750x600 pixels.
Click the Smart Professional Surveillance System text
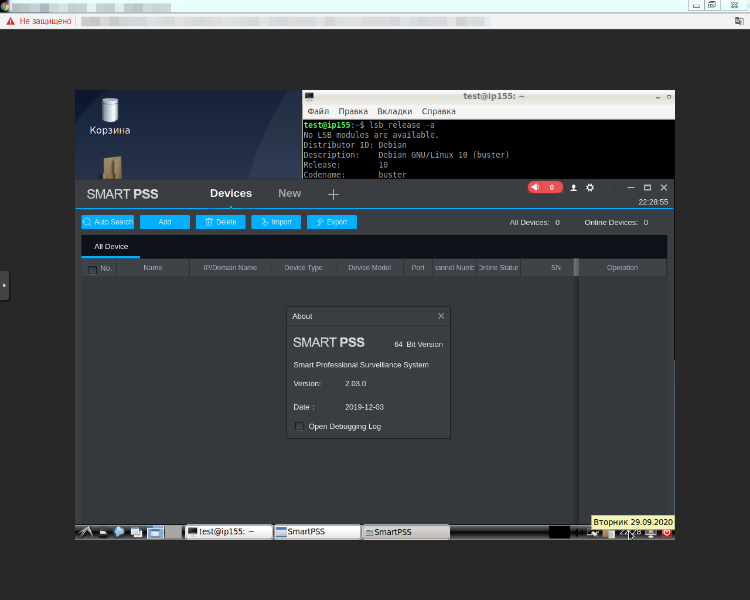coord(361,365)
